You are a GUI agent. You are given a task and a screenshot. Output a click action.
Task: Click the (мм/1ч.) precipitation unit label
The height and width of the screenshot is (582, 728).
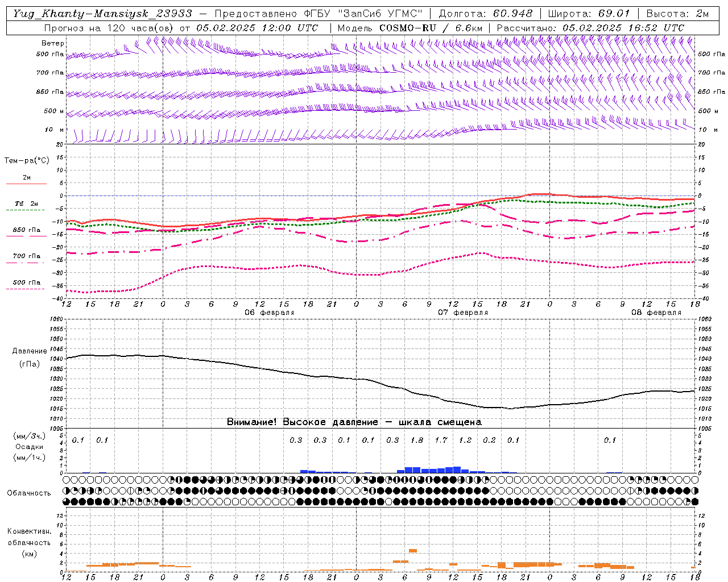point(29,458)
